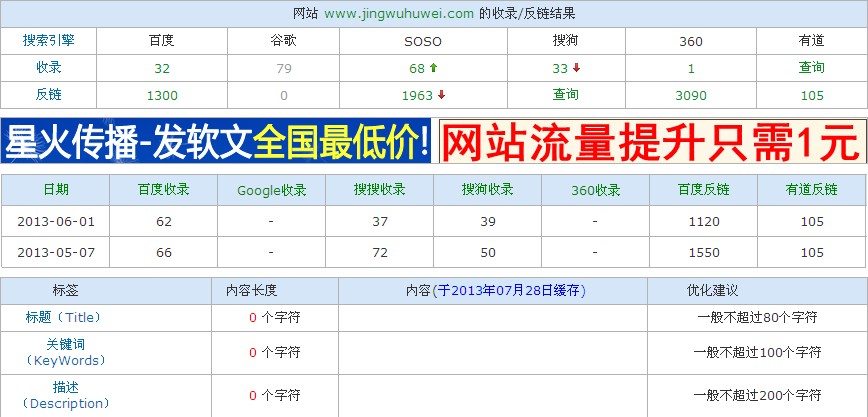The width and height of the screenshot is (868, 417).
Task: Click the 百度收录 column header
Action: 164,189
